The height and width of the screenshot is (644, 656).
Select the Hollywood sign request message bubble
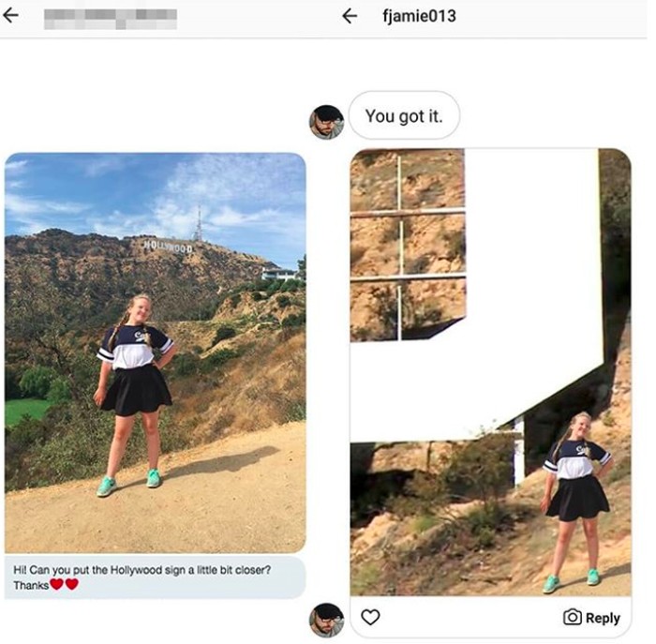coord(156,577)
